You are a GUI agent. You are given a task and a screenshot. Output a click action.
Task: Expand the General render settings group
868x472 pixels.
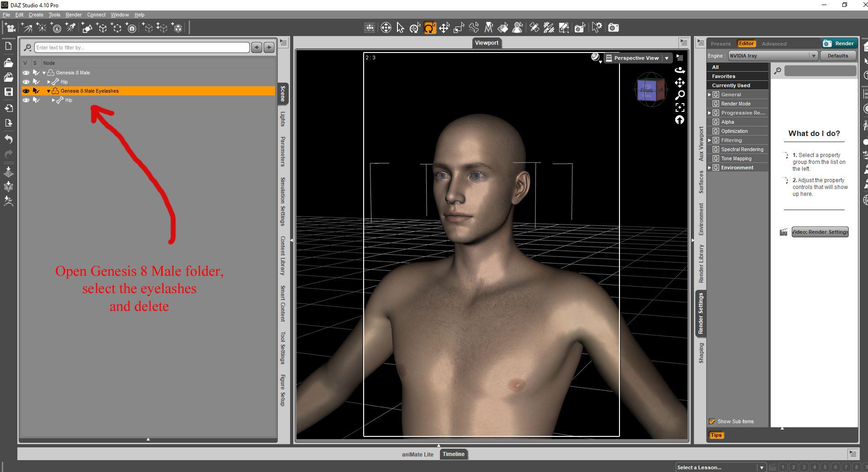709,94
